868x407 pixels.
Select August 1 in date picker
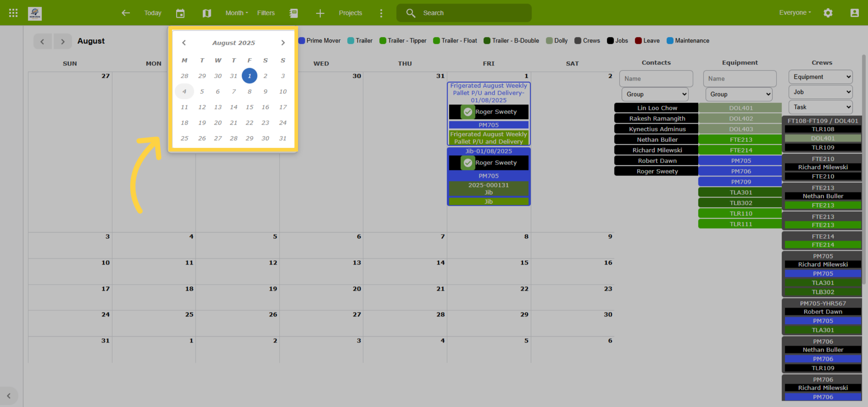(x=250, y=76)
